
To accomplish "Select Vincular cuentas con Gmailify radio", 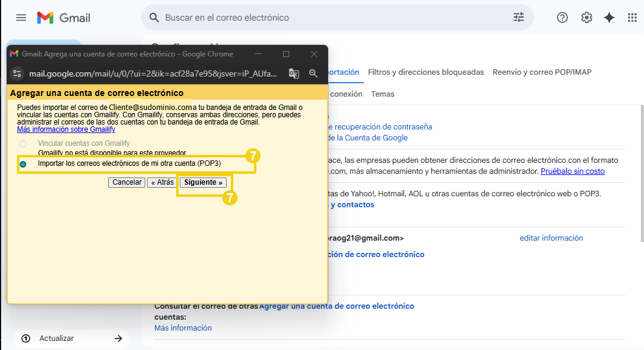I will [23, 144].
